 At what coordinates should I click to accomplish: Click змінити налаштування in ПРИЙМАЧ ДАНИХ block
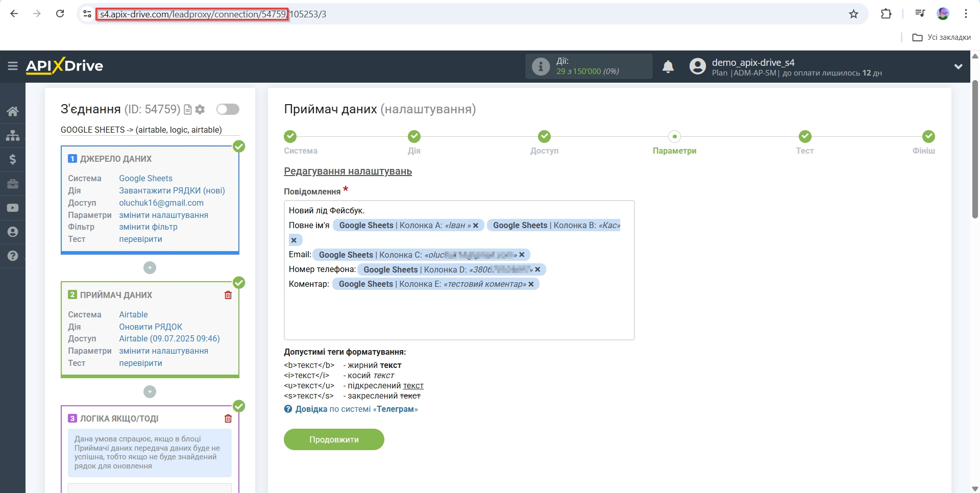(163, 351)
